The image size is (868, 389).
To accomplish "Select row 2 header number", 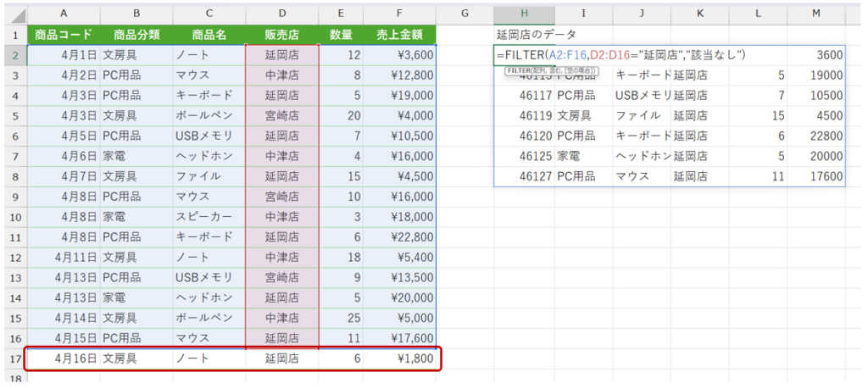I will [x=15, y=55].
